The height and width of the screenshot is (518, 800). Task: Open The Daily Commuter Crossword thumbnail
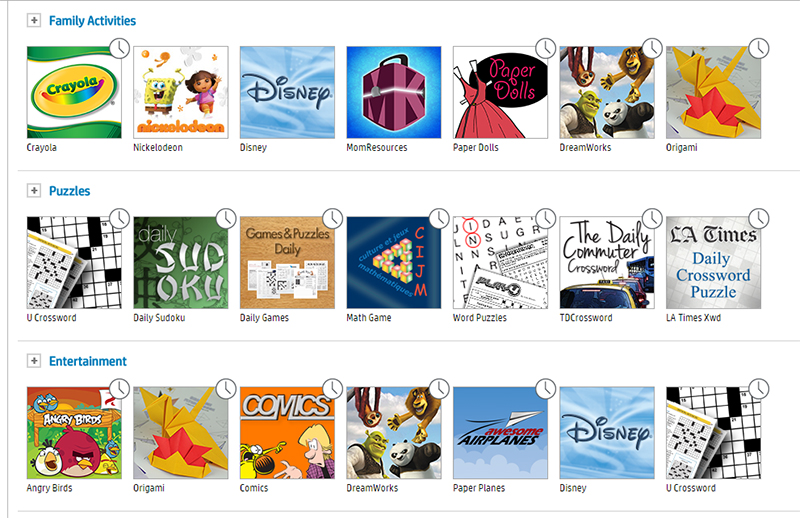click(x=607, y=262)
